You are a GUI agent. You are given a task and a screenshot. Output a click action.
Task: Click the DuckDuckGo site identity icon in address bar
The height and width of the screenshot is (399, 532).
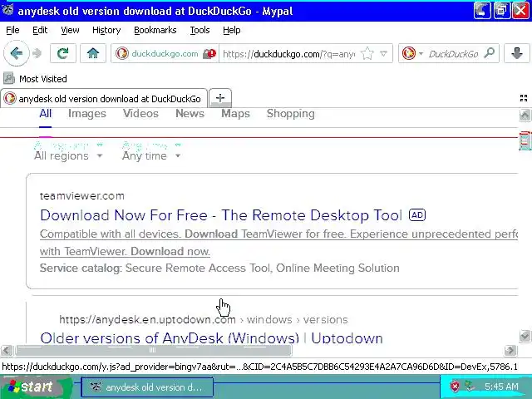[122, 53]
